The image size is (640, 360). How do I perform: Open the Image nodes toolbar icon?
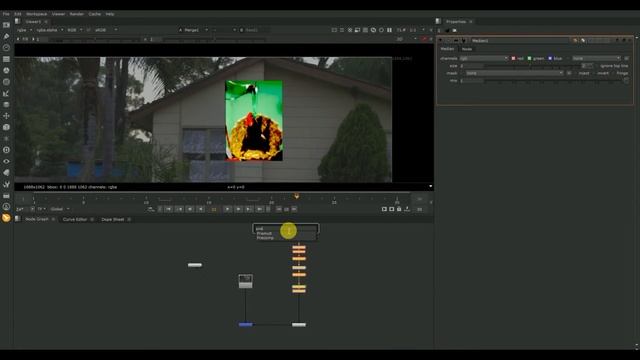pyautogui.click(x=6, y=25)
